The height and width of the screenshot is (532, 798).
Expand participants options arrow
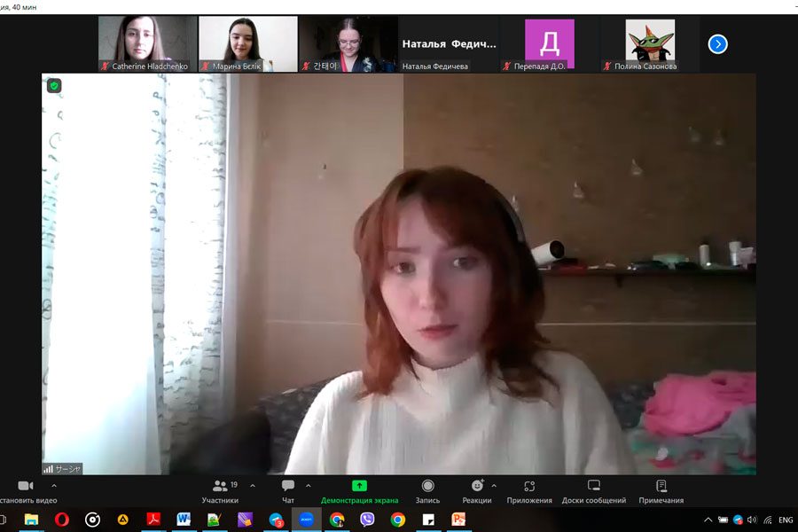[253, 486]
